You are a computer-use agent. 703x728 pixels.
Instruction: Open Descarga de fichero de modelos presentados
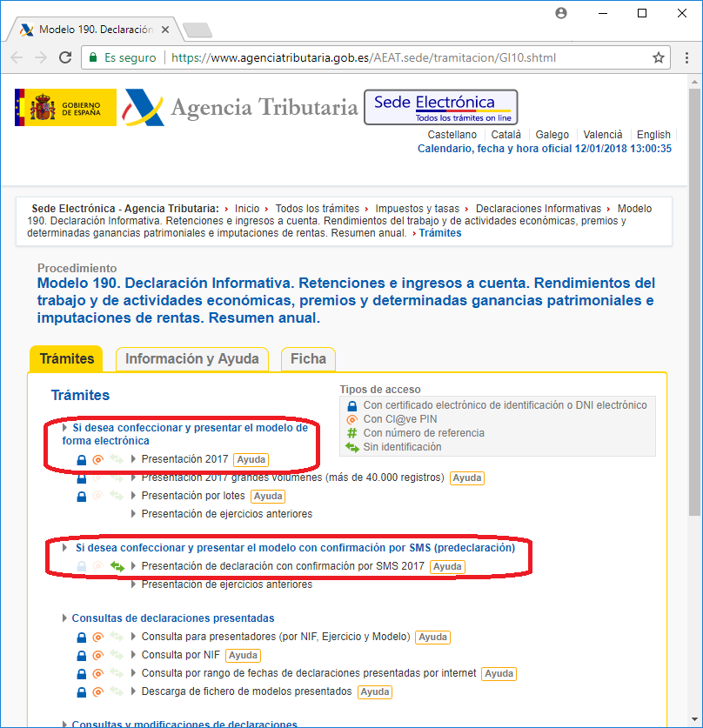246,691
